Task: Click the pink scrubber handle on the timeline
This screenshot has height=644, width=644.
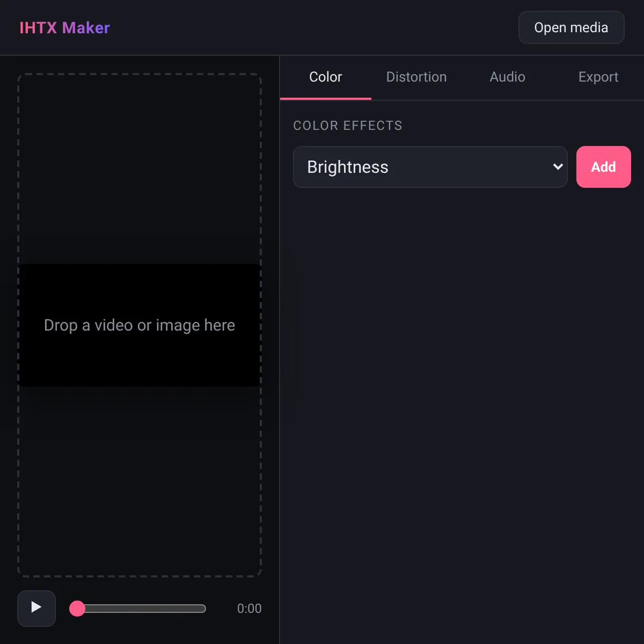Action: tap(77, 608)
